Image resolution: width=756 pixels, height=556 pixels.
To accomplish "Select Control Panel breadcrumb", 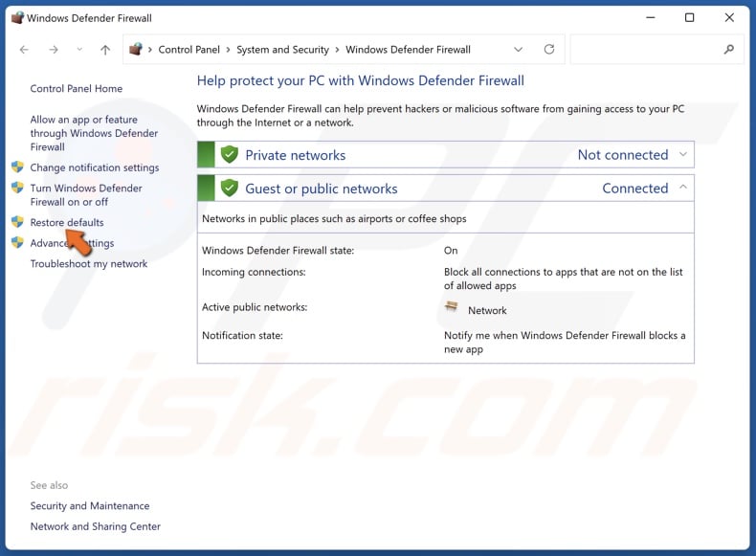I will [x=189, y=50].
